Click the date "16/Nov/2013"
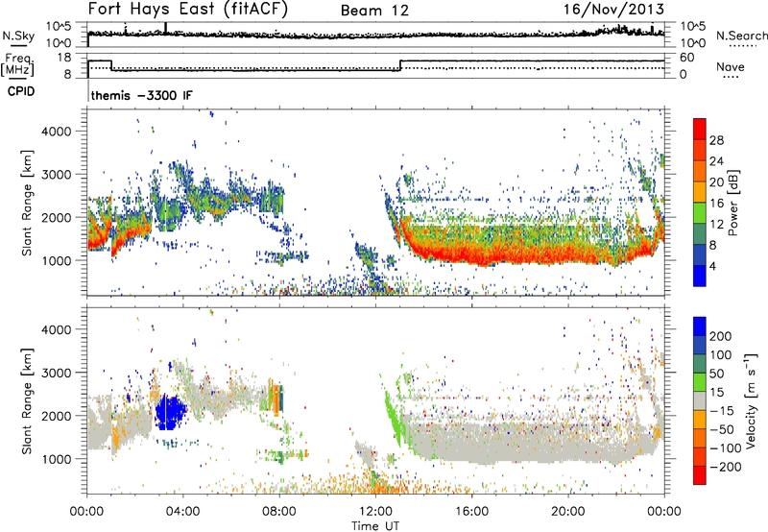 tap(613, 10)
